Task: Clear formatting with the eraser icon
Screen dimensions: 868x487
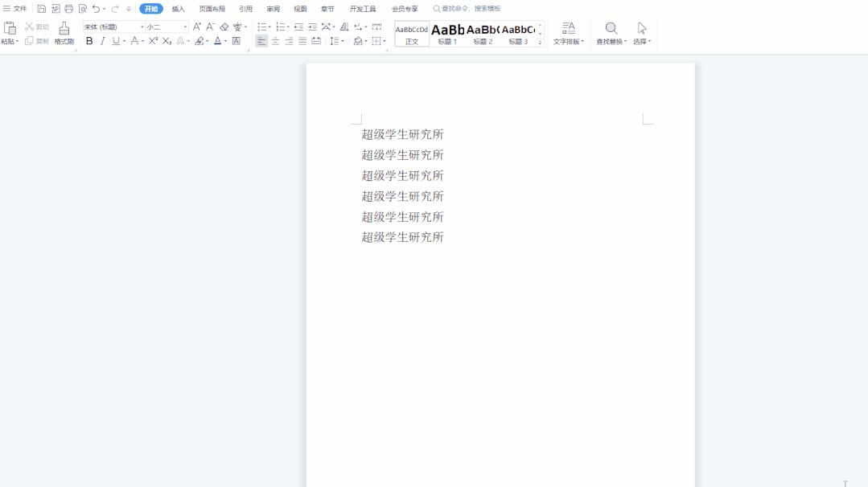Action: pyautogui.click(x=224, y=27)
